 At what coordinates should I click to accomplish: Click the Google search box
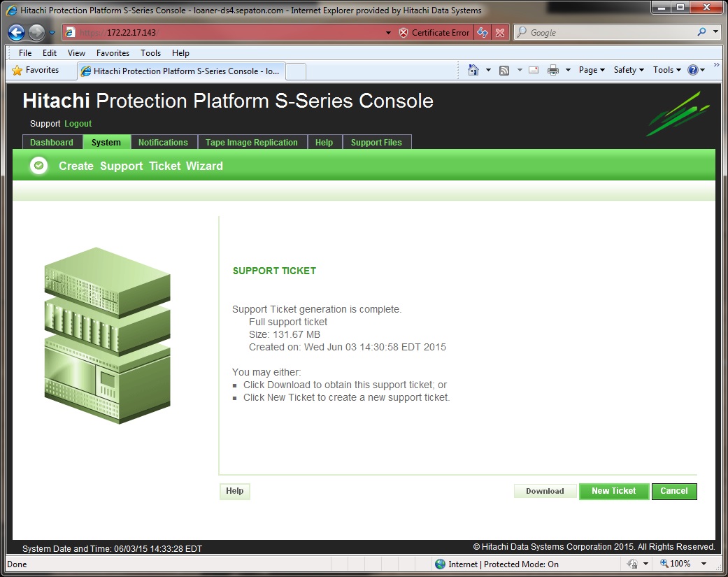604,32
